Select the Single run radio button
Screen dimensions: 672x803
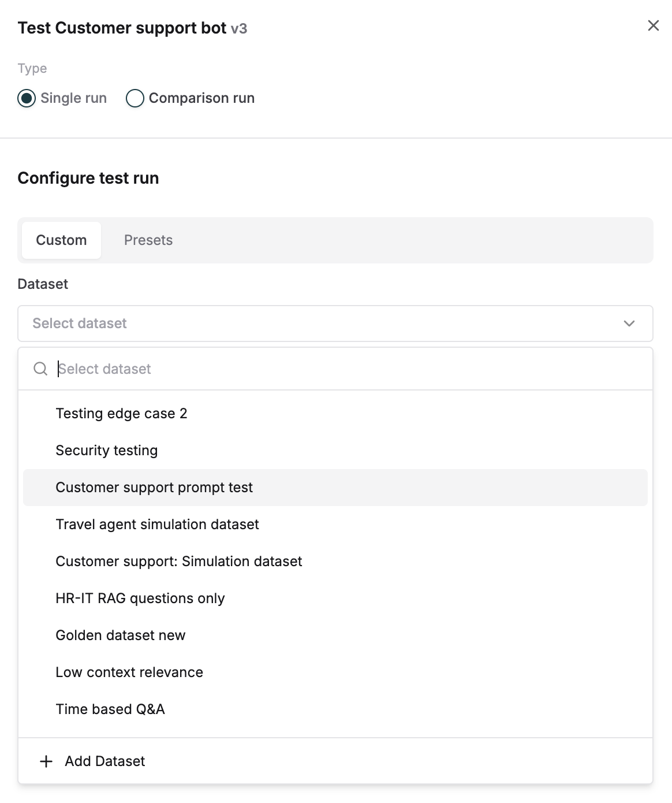tap(27, 98)
